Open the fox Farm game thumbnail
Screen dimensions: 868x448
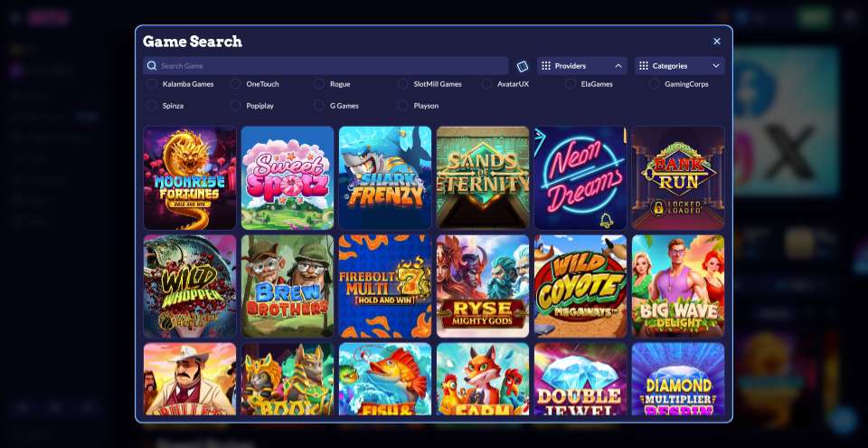click(x=483, y=378)
